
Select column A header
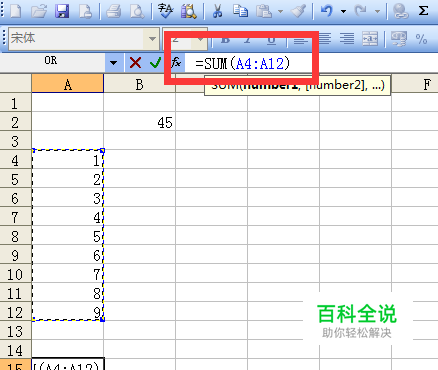pos(68,84)
